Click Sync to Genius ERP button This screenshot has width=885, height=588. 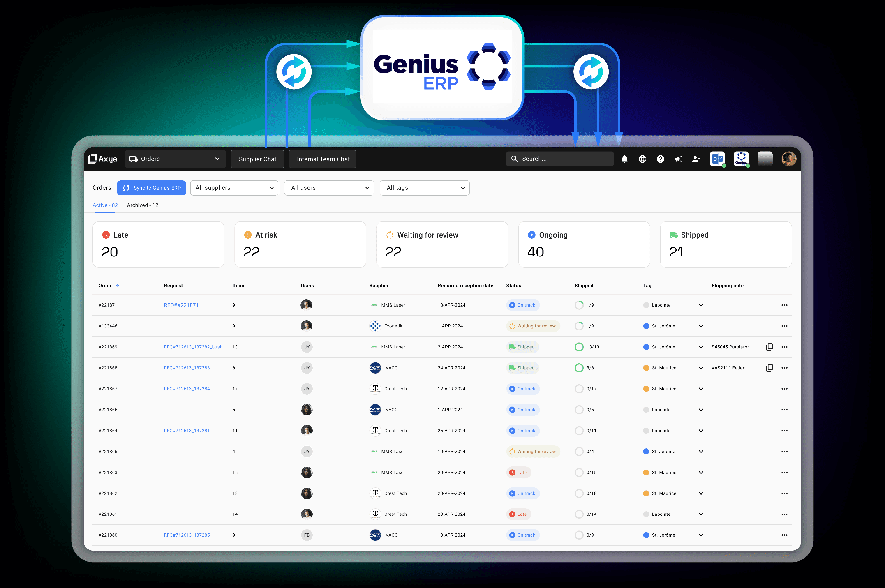click(152, 188)
